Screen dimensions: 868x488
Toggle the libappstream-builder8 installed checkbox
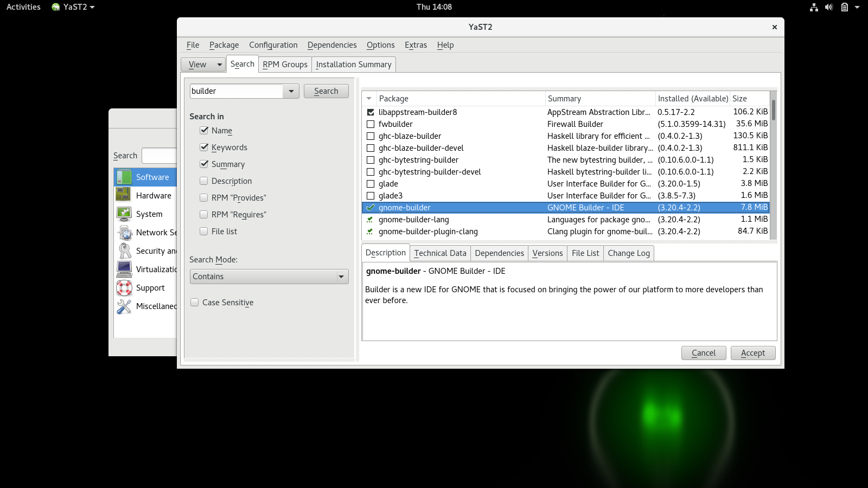click(371, 112)
